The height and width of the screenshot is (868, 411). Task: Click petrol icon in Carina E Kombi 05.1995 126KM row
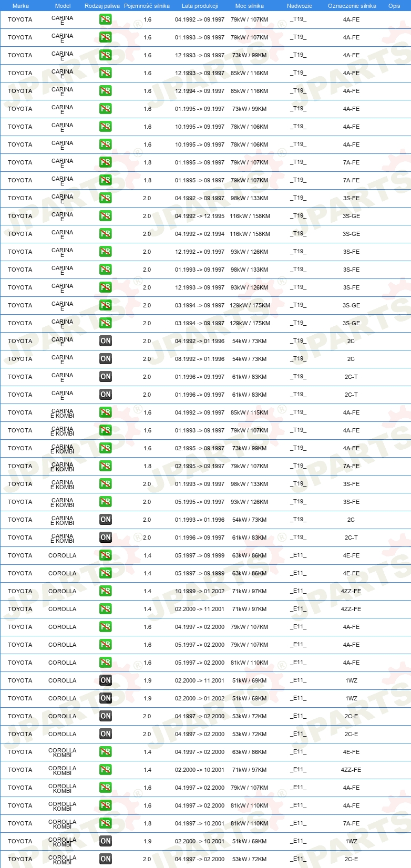point(106,502)
